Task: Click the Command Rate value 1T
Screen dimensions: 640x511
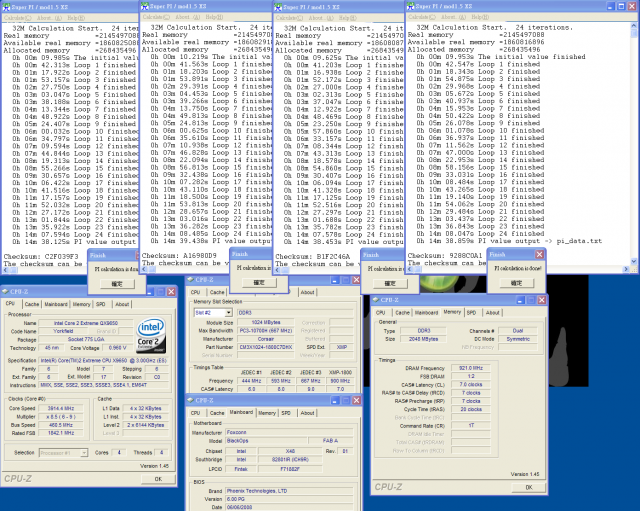Action: point(471,425)
